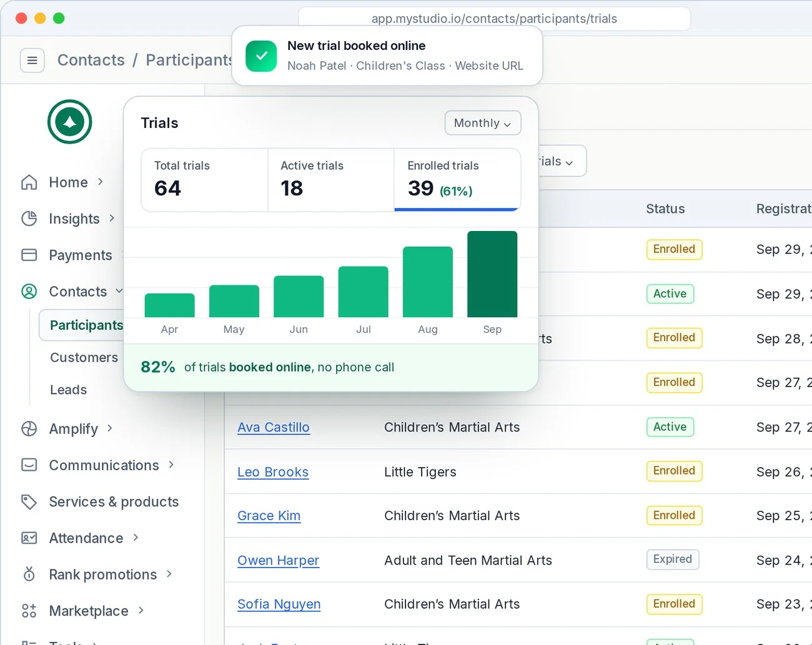Select Leads in the sidebar
The image size is (812, 645).
69,390
